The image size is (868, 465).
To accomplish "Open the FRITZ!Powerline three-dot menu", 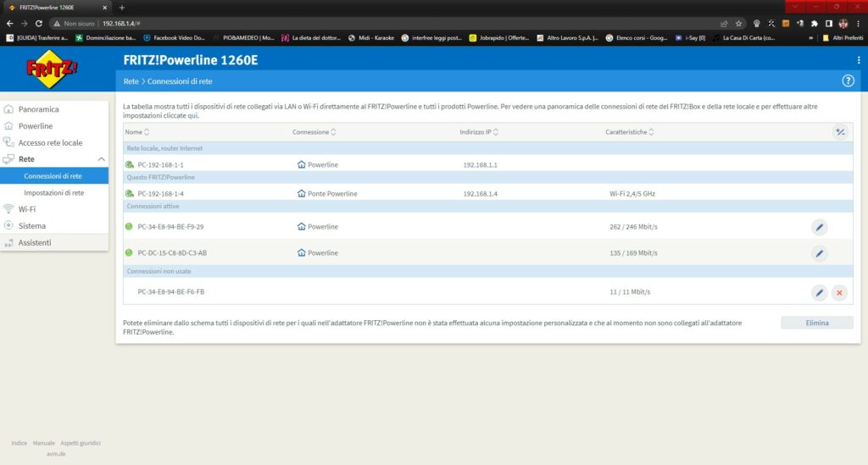I will (x=859, y=60).
